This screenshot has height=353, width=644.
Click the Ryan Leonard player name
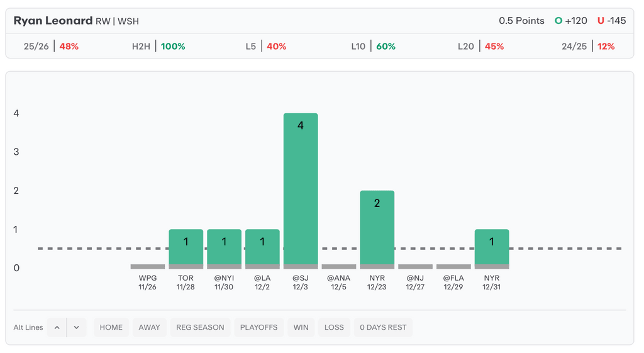[53, 21]
